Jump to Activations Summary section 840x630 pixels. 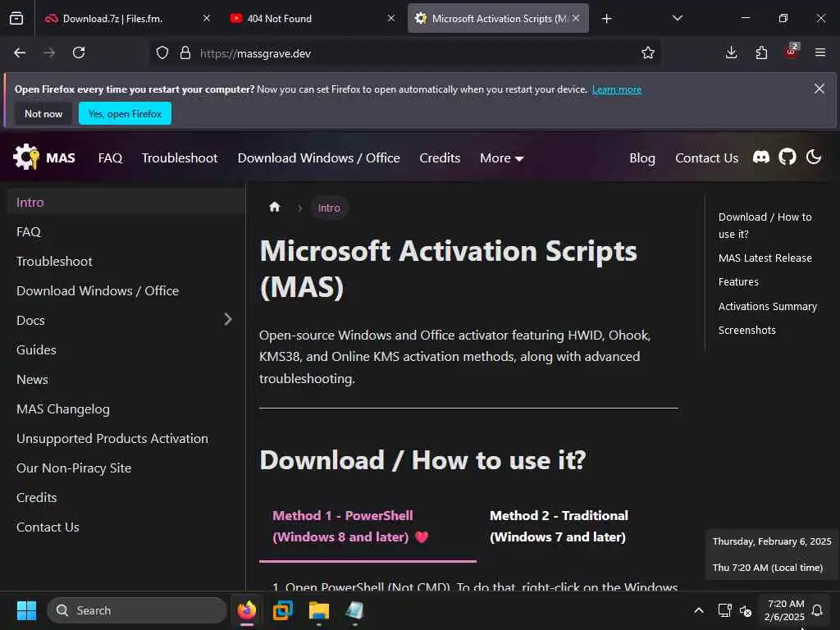(768, 307)
